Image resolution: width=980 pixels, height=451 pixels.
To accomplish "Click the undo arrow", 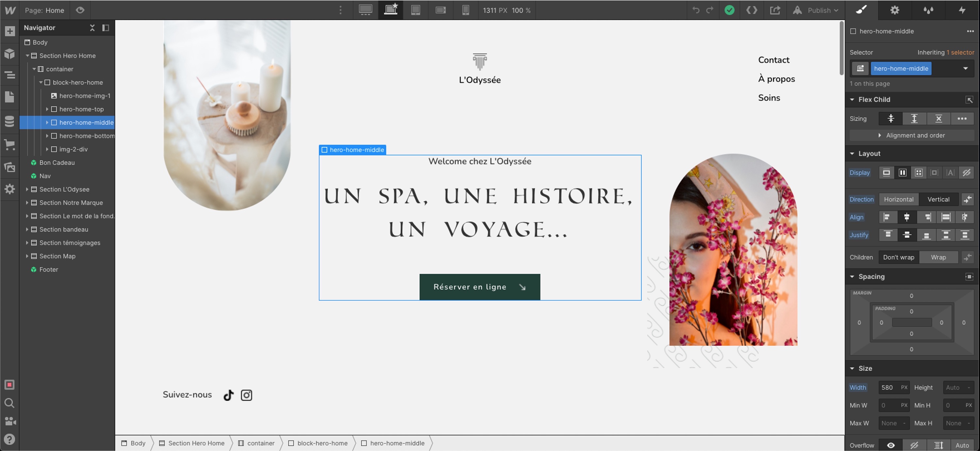I will [696, 10].
